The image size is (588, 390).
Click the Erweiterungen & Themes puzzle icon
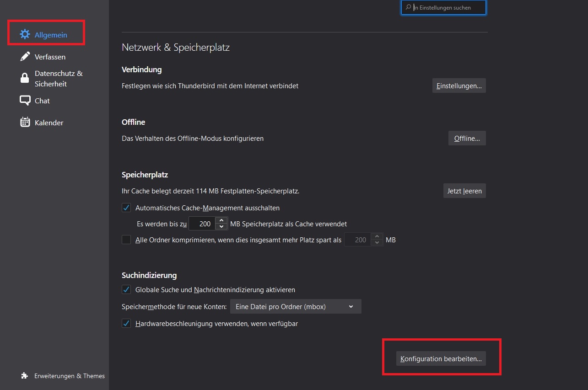(x=25, y=375)
